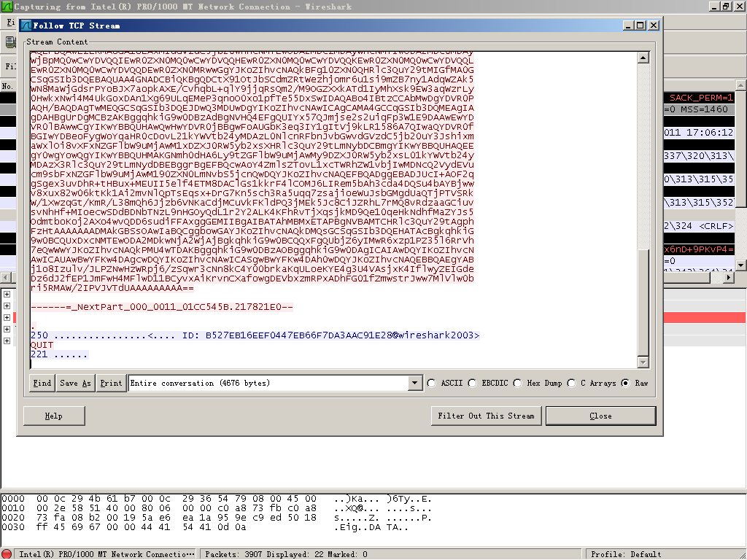Click inside the Stream Content text area
Screen dimensions: 747x560
click(x=333, y=209)
